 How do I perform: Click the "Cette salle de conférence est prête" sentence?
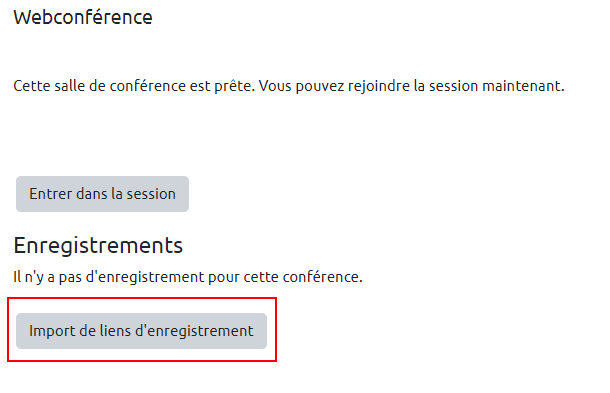coord(134,86)
